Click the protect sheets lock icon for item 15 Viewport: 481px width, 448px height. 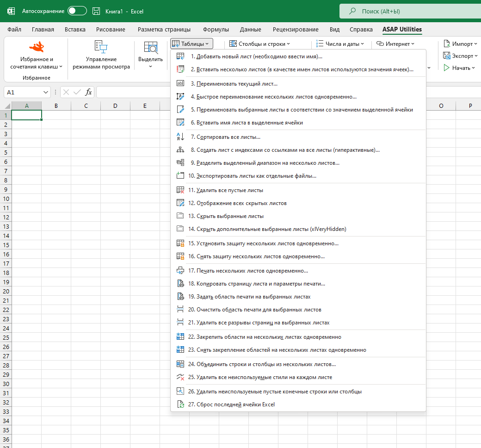point(180,243)
